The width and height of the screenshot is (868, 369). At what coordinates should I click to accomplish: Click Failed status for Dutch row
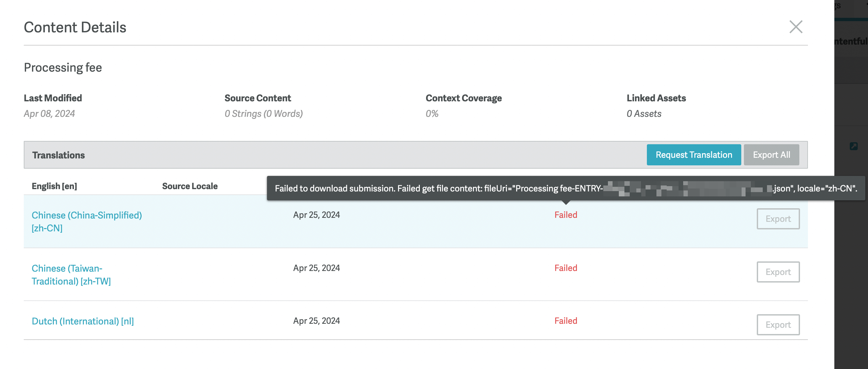coord(565,320)
